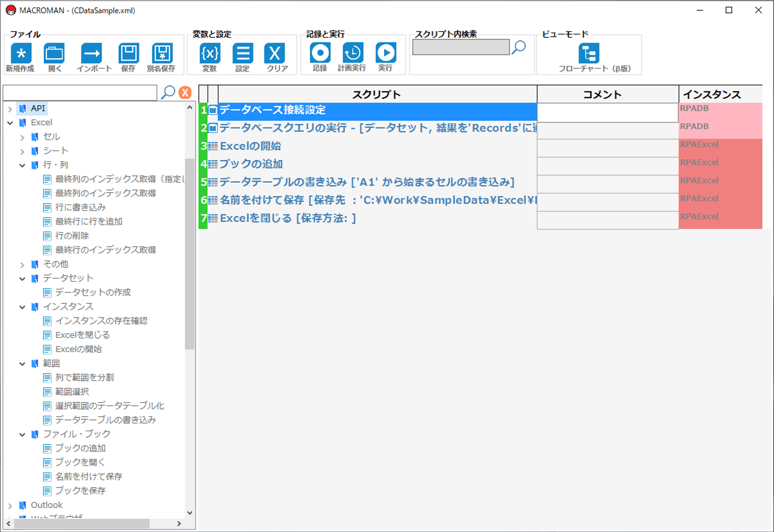Expand the セル tree node
This screenshot has width=774, height=532.
point(22,137)
